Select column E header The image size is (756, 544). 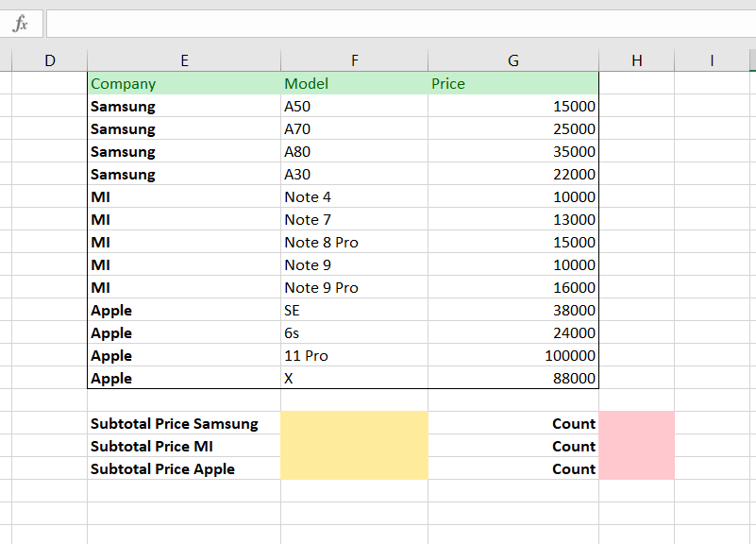[x=184, y=60]
